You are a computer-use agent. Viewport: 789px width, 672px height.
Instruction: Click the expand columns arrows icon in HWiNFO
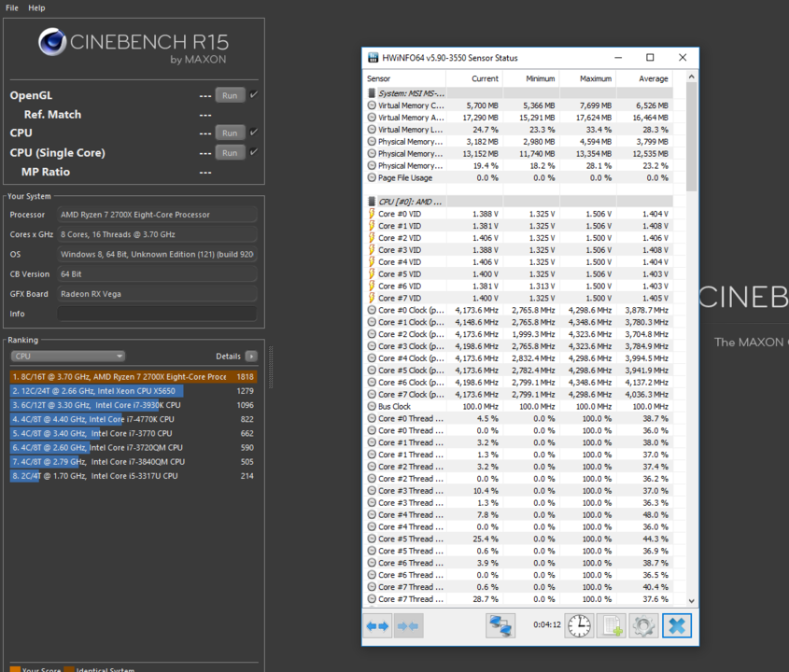(377, 626)
